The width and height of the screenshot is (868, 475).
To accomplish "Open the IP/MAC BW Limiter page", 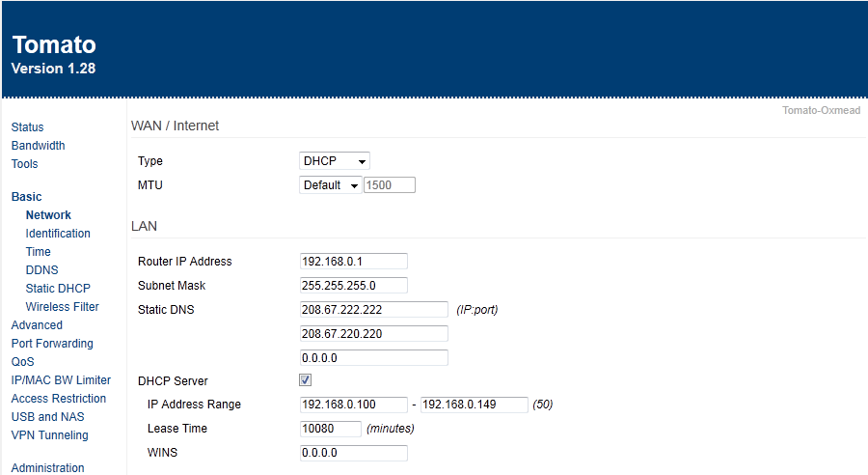I will 61,379.
